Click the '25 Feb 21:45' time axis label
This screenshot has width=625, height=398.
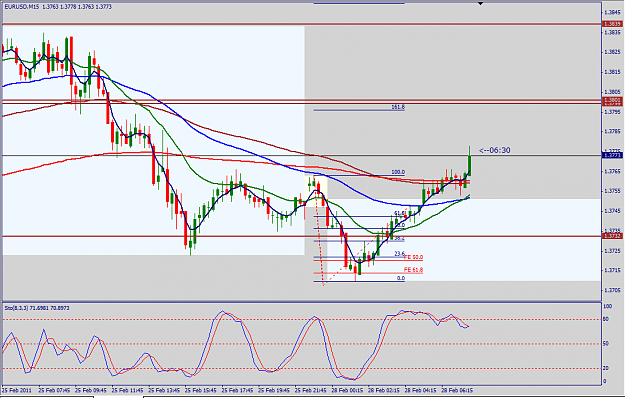[311, 390]
